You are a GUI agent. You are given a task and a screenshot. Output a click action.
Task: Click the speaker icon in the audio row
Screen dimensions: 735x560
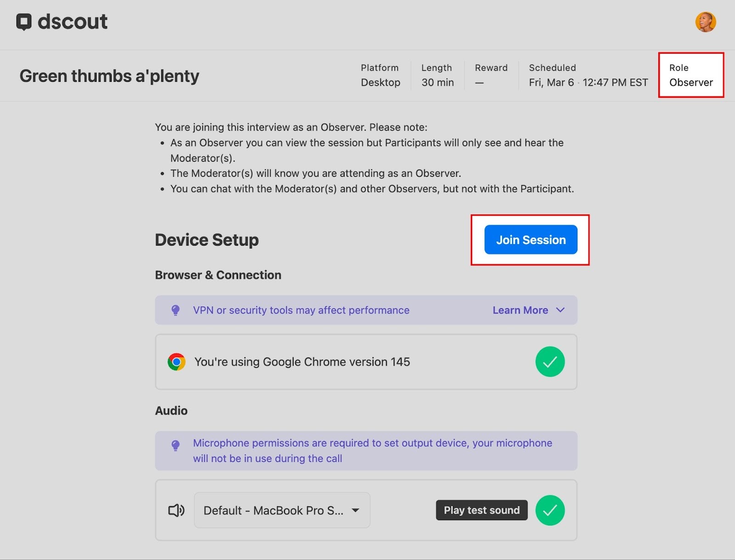tap(176, 510)
